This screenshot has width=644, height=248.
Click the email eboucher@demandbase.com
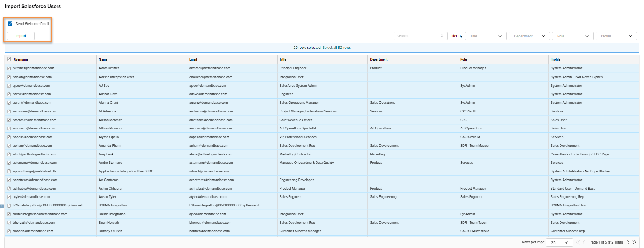(x=211, y=77)
